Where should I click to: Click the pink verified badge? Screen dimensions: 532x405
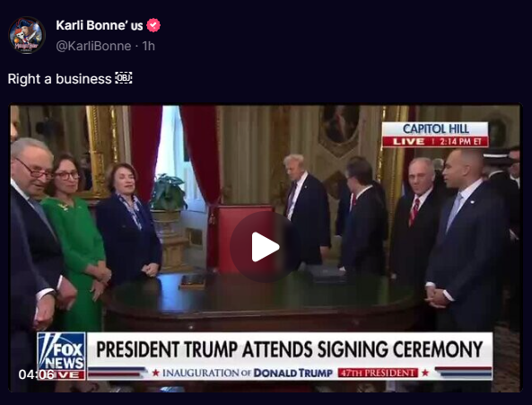153,25
